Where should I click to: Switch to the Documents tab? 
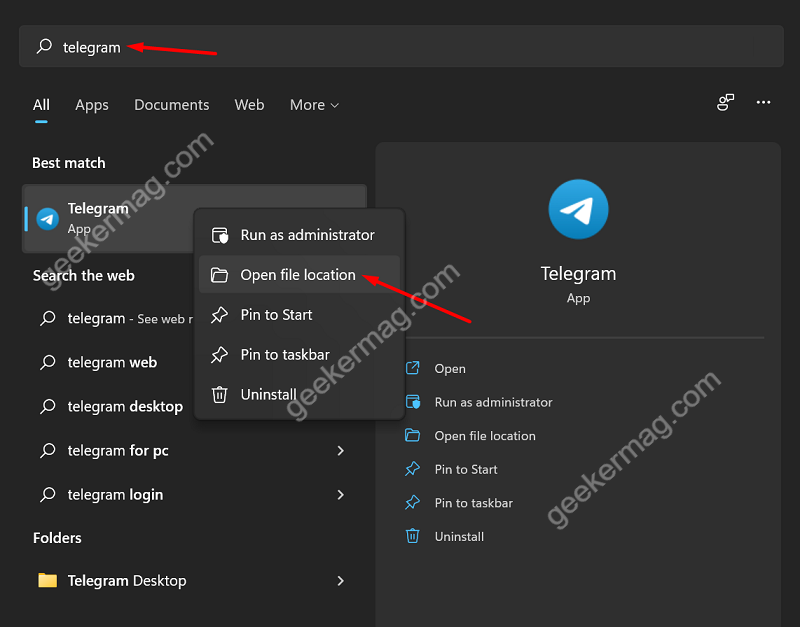click(x=171, y=105)
